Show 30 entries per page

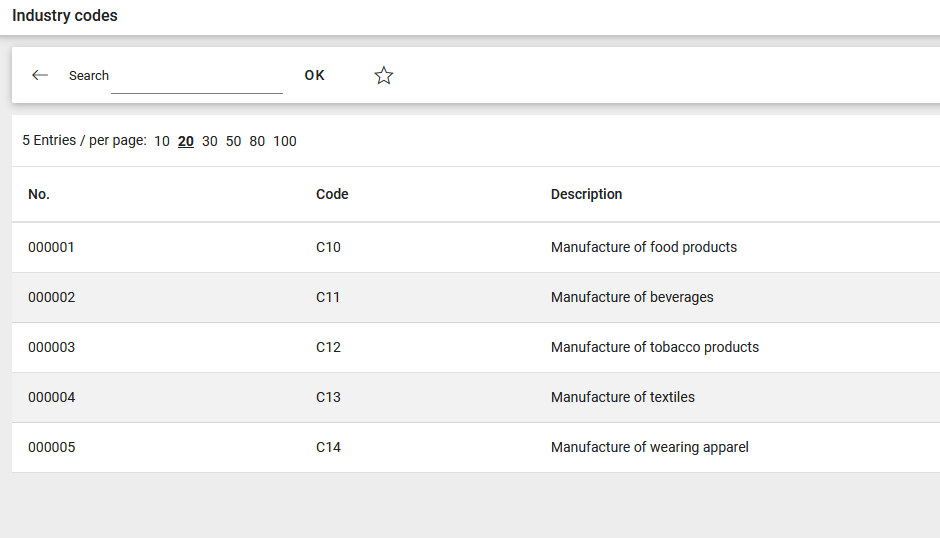coord(210,141)
